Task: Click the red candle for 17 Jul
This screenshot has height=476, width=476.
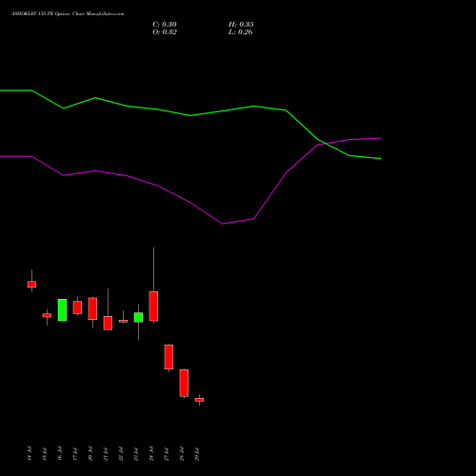Action: (x=77, y=307)
